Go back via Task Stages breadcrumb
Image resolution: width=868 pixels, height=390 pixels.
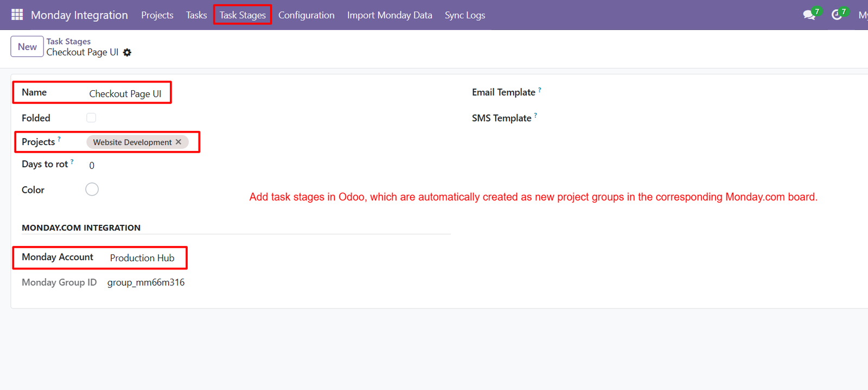pyautogui.click(x=68, y=41)
